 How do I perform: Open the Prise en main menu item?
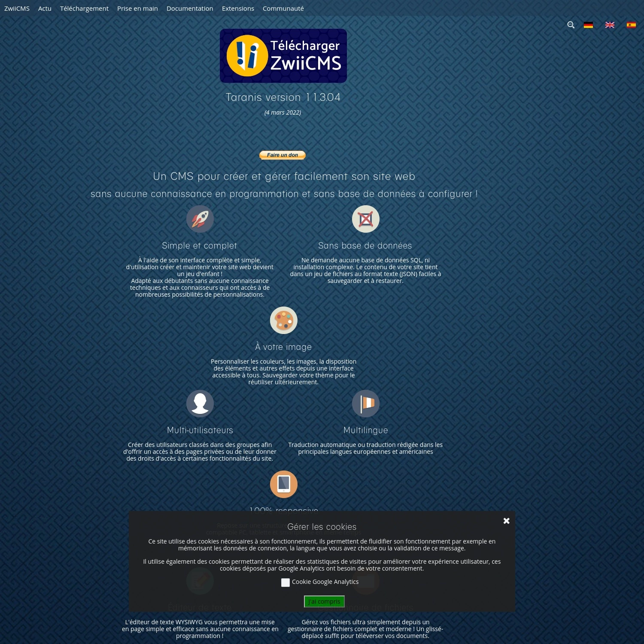click(x=137, y=8)
